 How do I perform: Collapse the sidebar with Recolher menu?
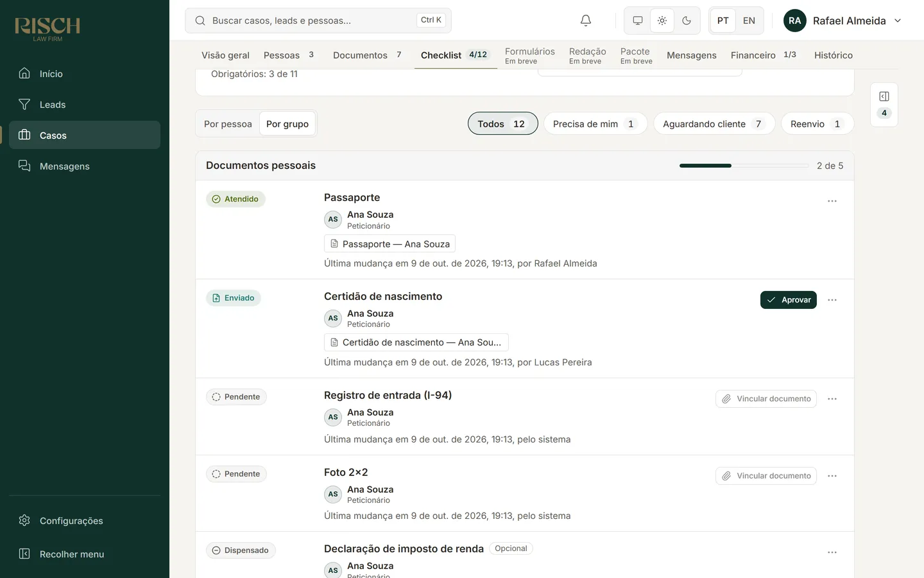(85, 554)
